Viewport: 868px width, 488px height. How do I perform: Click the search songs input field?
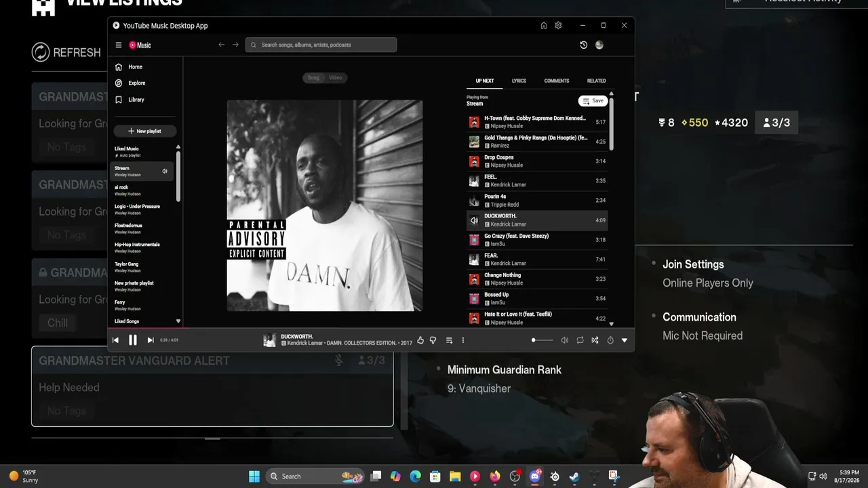click(x=321, y=45)
